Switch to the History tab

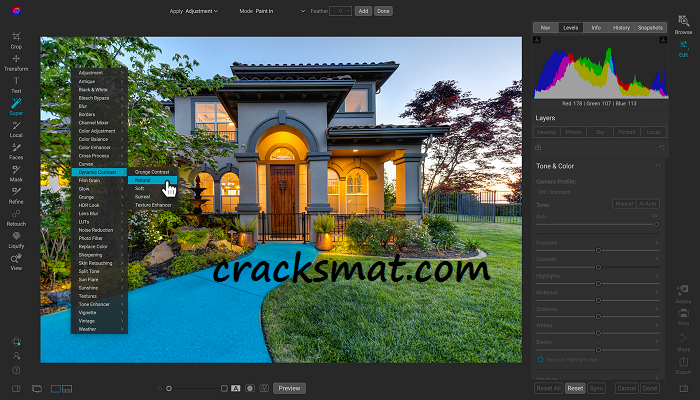(x=621, y=28)
